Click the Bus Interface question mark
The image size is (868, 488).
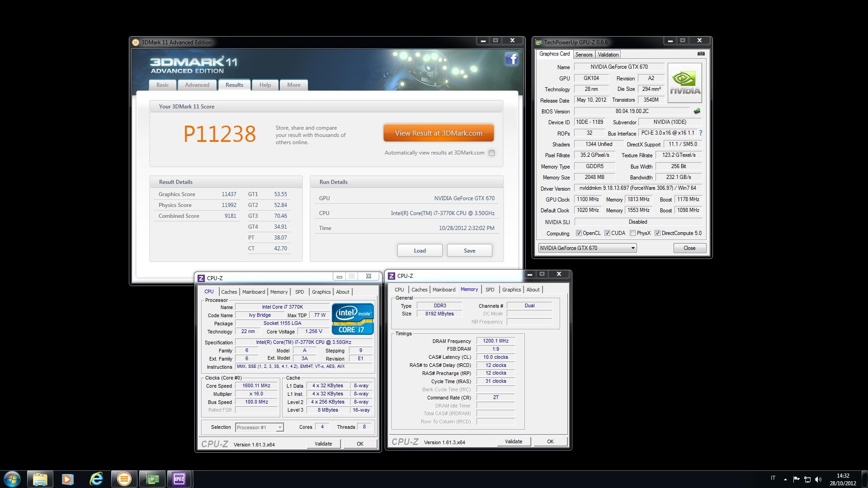(701, 133)
